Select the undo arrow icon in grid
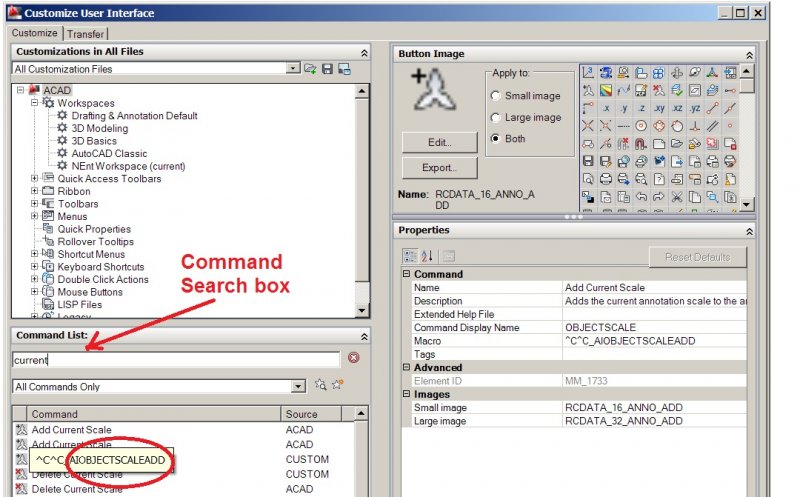The width and height of the screenshot is (800, 497). [641, 197]
